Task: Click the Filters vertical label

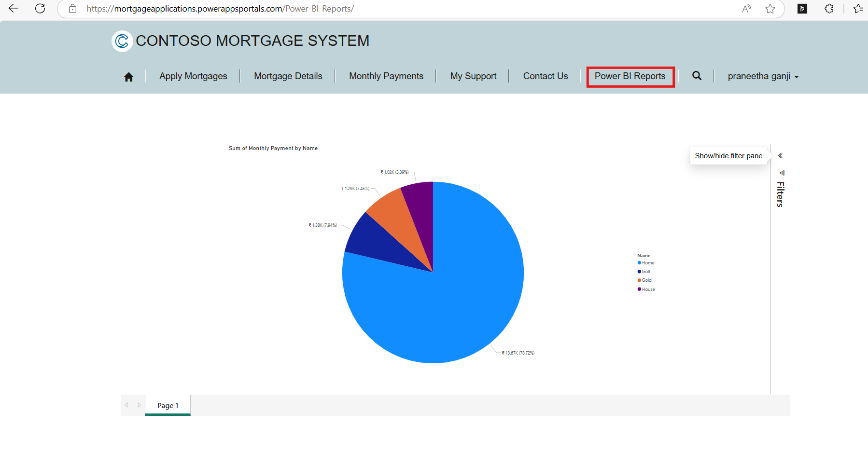Action: (x=780, y=194)
